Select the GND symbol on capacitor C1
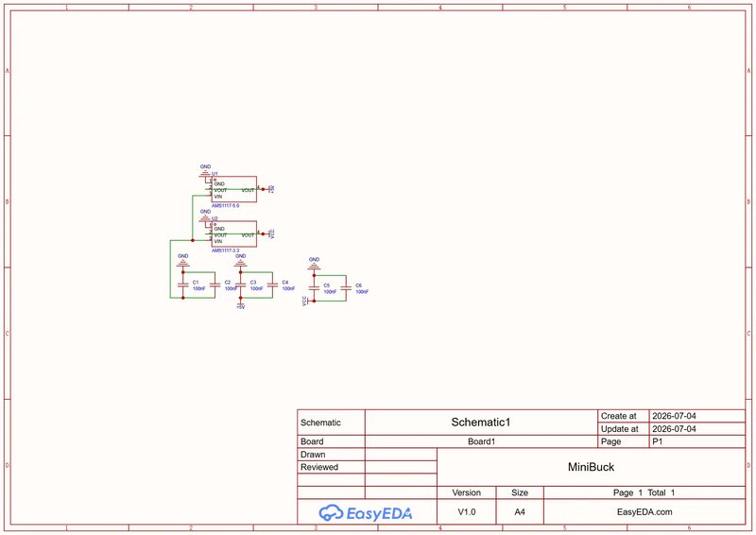The height and width of the screenshot is (535, 756). pyautogui.click(x=182, y=261)
